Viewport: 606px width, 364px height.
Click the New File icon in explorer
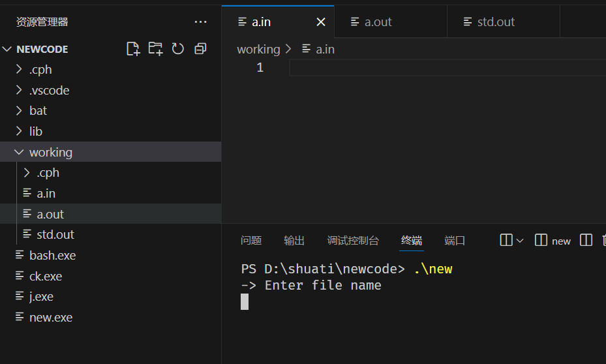[133, 48]
